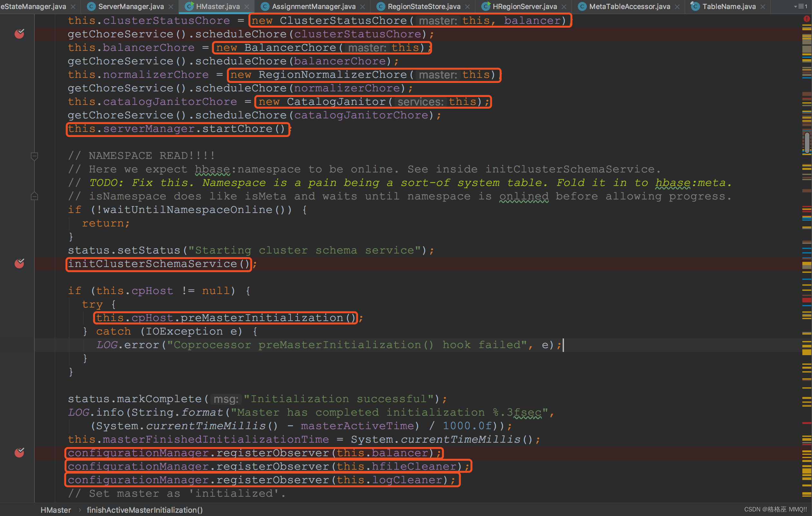Click the vertical scrollbar thumb

point(807,143)
